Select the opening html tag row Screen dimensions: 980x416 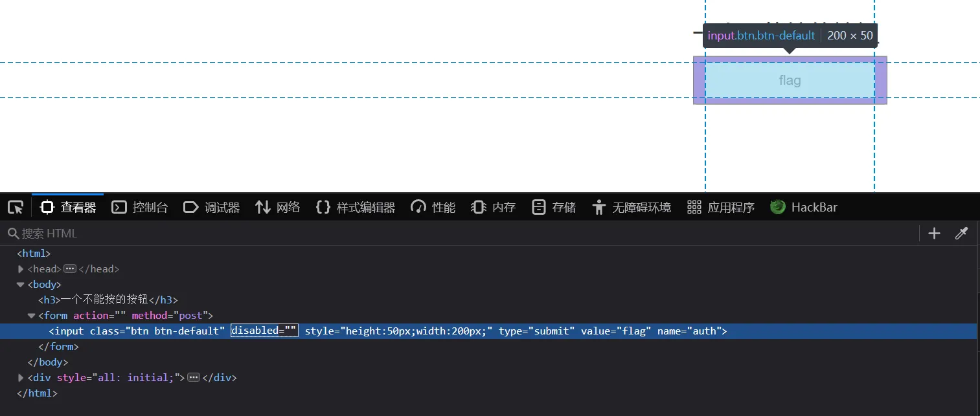[488, 254]
